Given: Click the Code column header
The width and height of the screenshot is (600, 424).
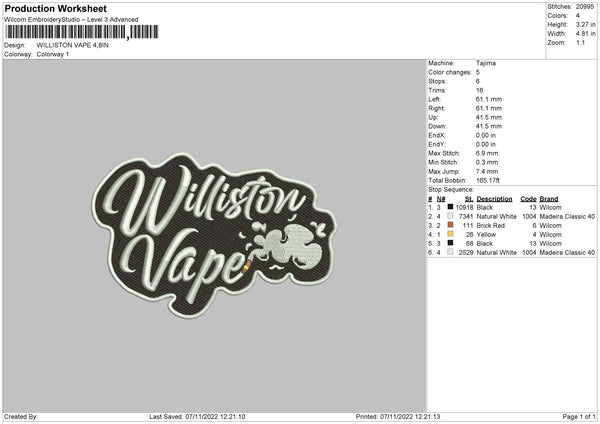Looking at the screenshot, I should tap(528, 199).
